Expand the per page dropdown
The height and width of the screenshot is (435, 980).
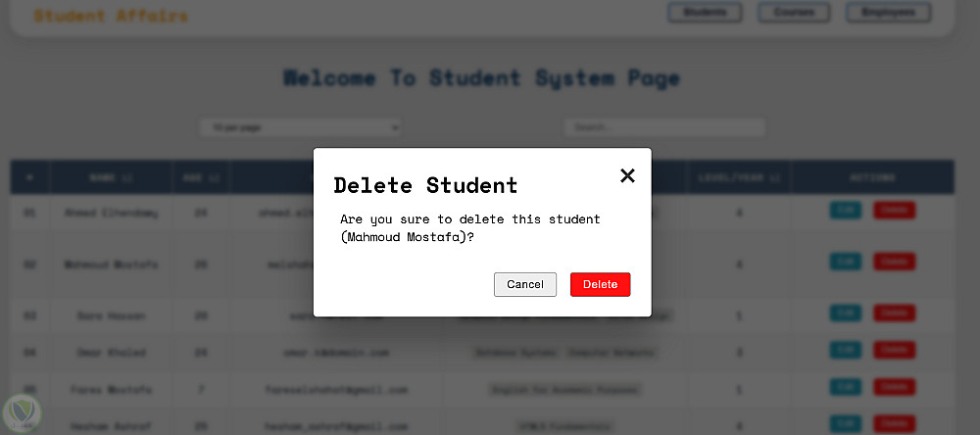click(x=300, y=127)
